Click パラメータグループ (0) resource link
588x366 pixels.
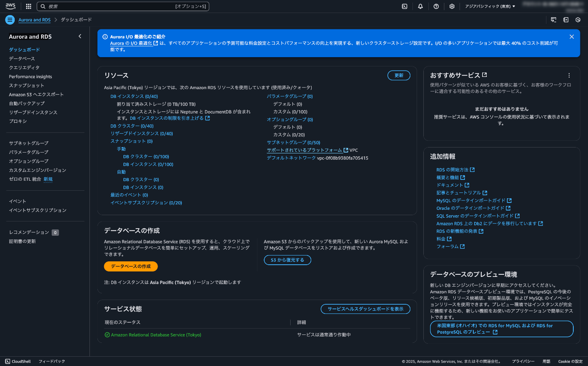click(x=290, y=96)
